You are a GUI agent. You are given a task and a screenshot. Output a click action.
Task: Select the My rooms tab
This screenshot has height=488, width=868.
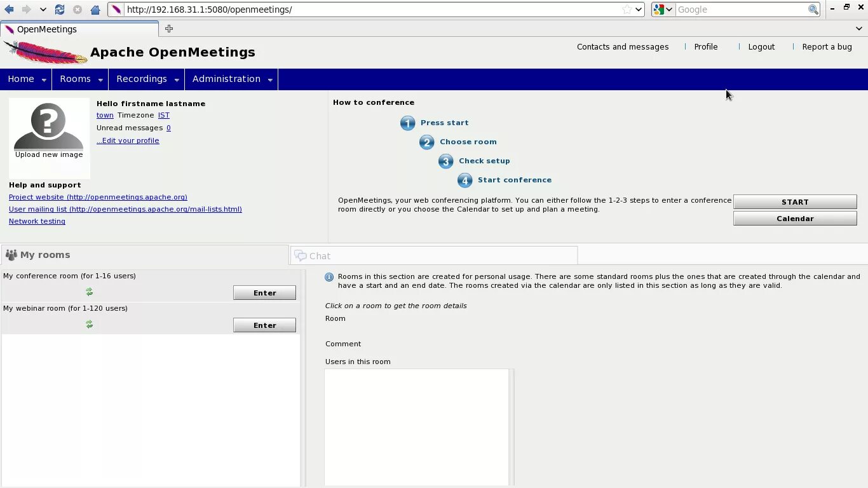coord(145,255)
